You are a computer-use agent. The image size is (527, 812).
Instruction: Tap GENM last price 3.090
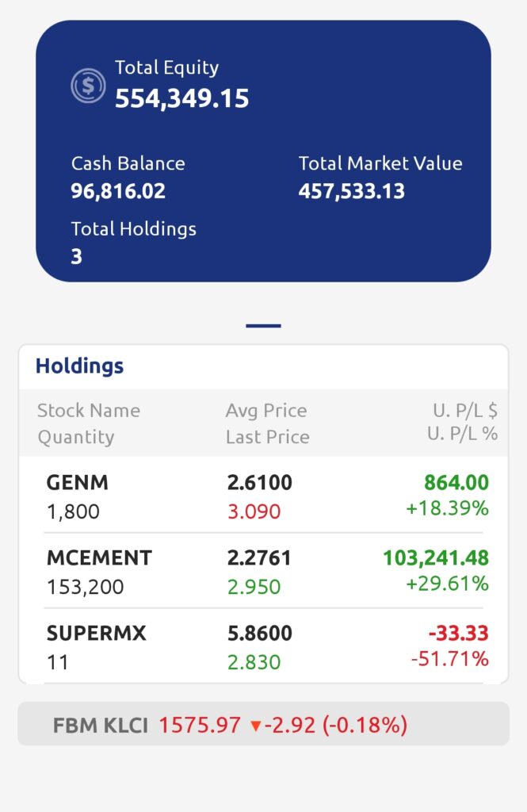click(254, 511)
